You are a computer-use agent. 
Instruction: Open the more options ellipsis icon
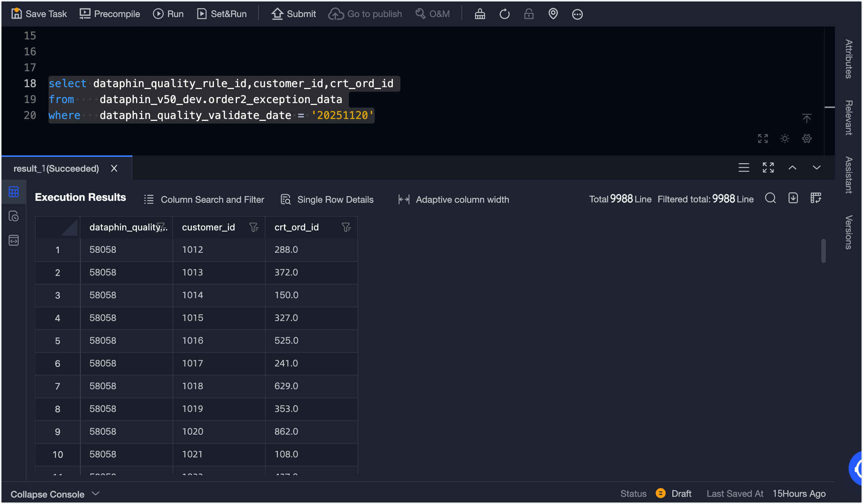(577, 14)
